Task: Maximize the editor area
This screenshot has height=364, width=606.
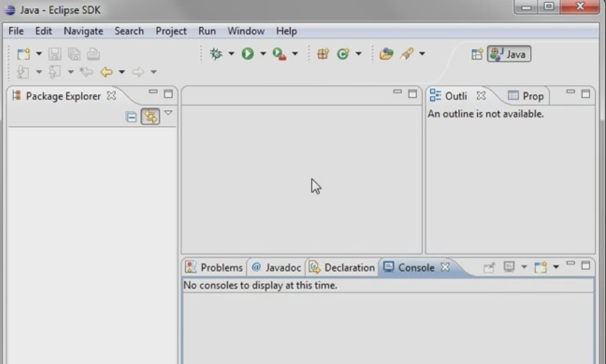Action: [412, 94]
